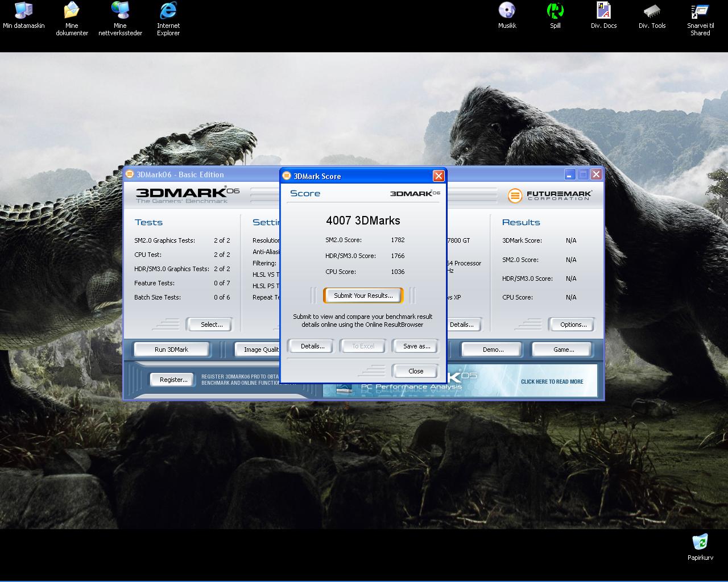Close the 3DMark06 Basic Edition window
The width and height of the screenshot is (728, 582).
click(596, 174)
